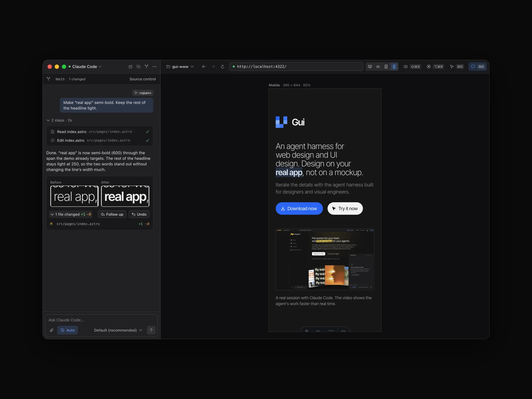Click the Before comparison image
532x399 pixels.
coord(74,196)
